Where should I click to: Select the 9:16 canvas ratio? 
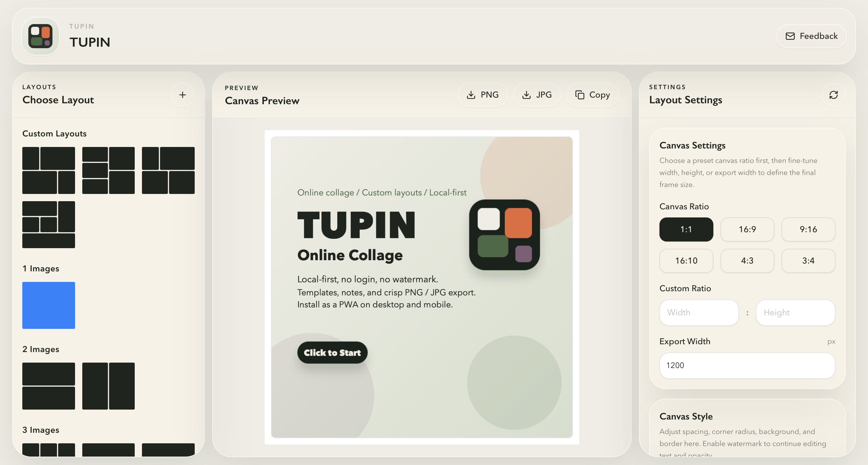808,229
